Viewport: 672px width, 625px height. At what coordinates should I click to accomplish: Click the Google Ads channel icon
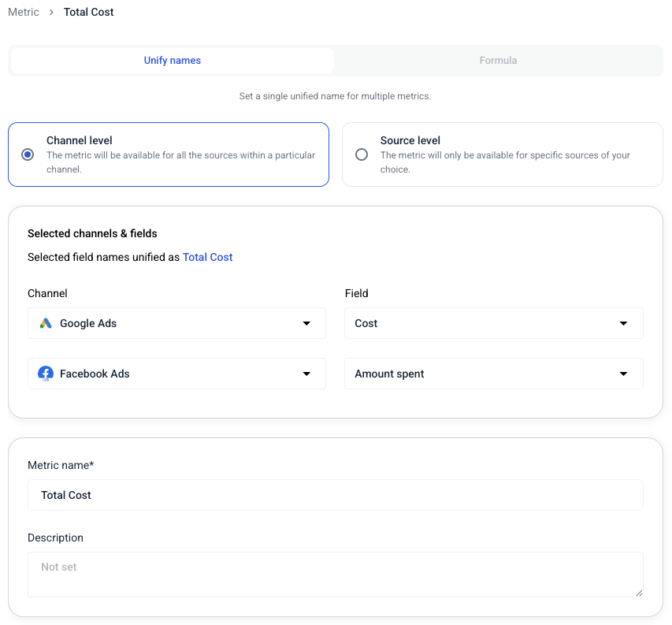click(x=47, y=323)
